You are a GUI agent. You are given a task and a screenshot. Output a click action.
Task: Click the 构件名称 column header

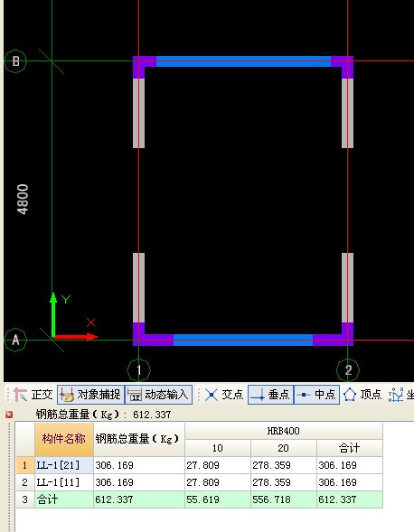(64, 439)
